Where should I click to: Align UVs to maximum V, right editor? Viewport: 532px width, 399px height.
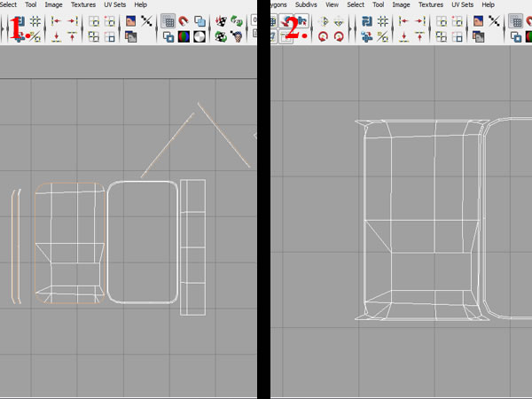coord(419,36)
